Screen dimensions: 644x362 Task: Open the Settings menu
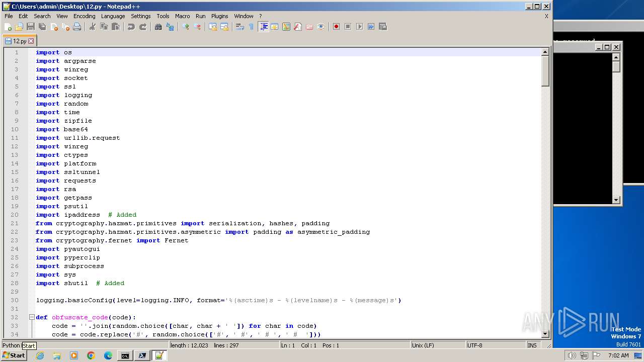pos(140,16)
